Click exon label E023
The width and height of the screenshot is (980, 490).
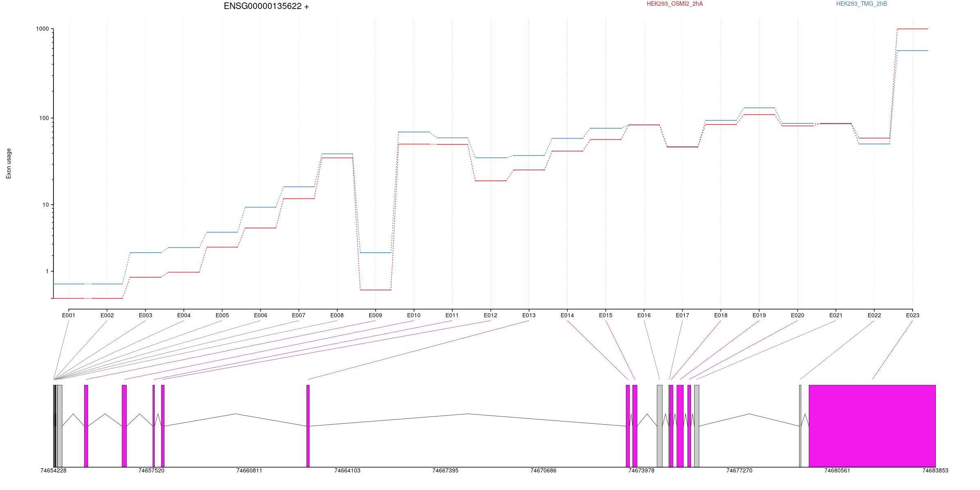913,315
